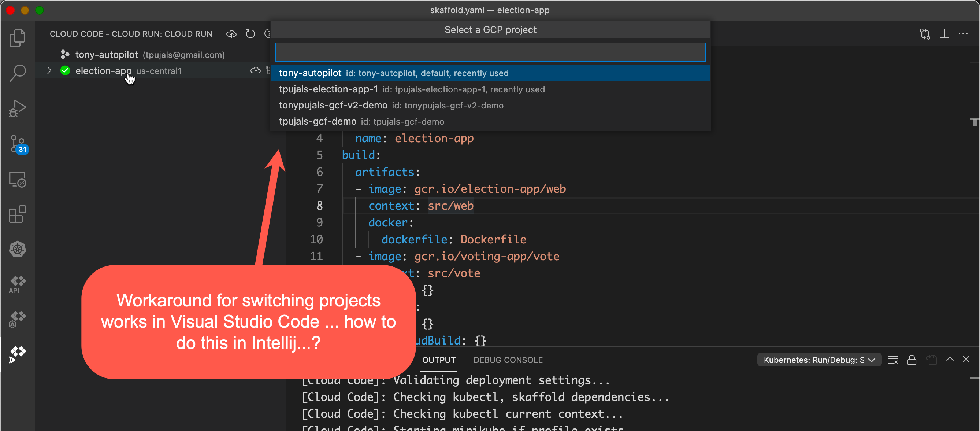Viewport: 980px width, 431px height.
Task: Expand the election-app tree item
Action: [x=49, y=70]
